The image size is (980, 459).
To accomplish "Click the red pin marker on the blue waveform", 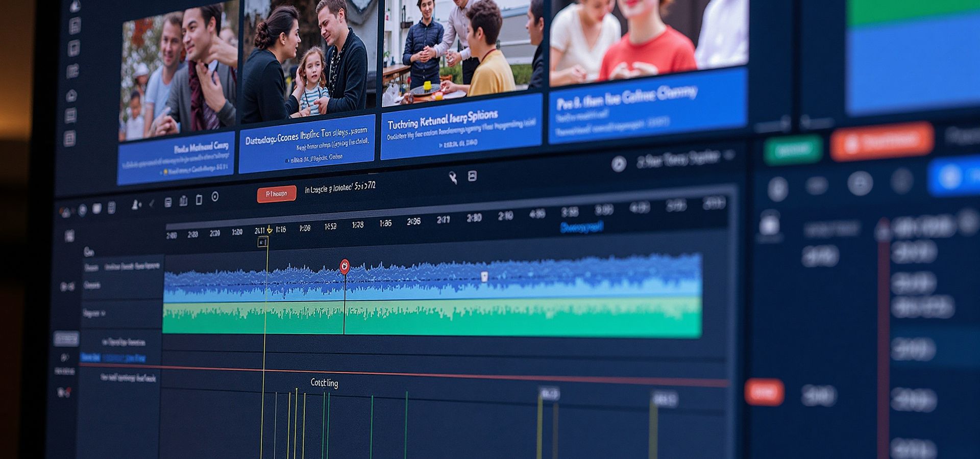I will [x=345, y=266].
